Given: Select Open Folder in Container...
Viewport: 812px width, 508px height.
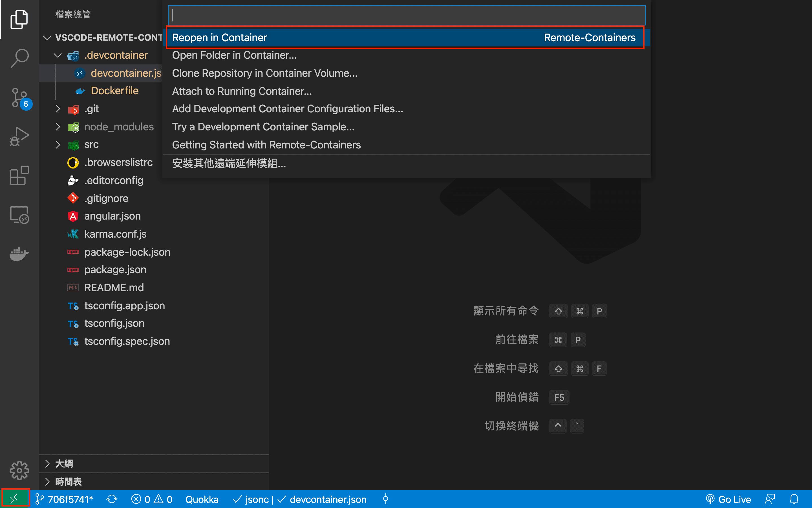Looking at the screenshot, I should click(406, 55).
